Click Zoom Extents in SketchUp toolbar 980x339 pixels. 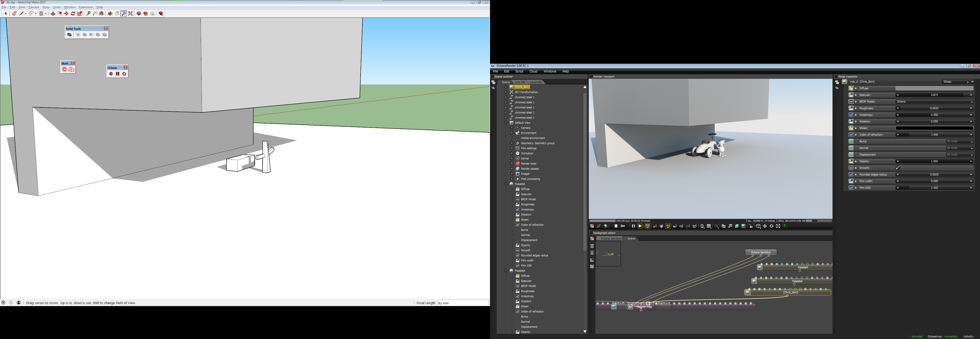(x=130, y=14)
